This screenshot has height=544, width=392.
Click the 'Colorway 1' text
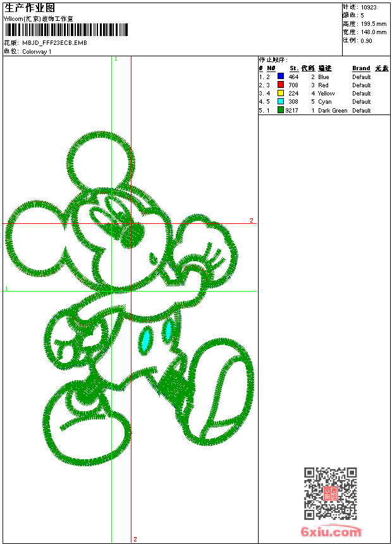coord(37,52)
